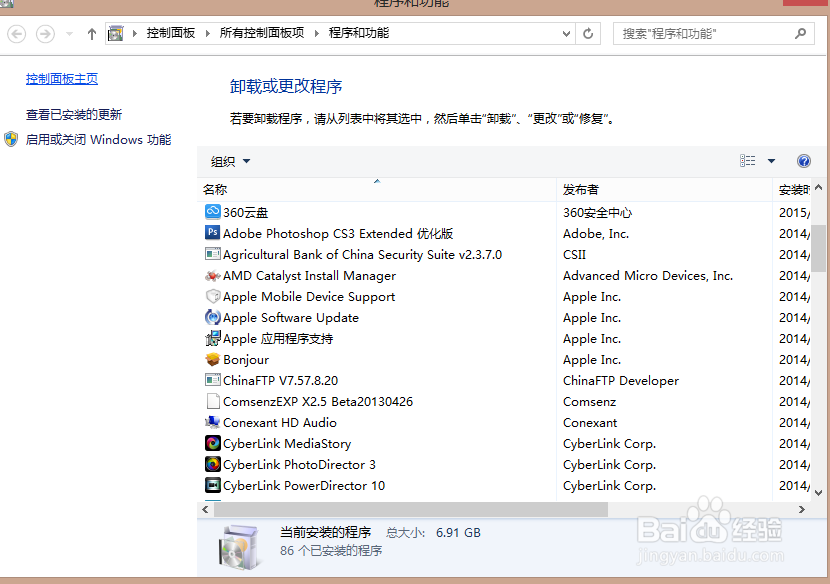Image resolution: width=830 pixels, height=584 pixels.
Task: Click the 控制面板 breadcrumb
Action: coord(170,33)
